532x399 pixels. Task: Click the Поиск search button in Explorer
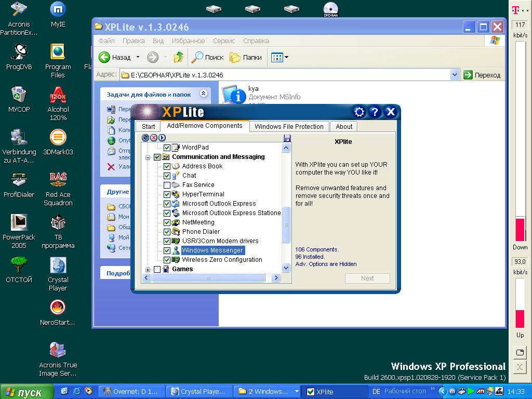tap(207, 57)
